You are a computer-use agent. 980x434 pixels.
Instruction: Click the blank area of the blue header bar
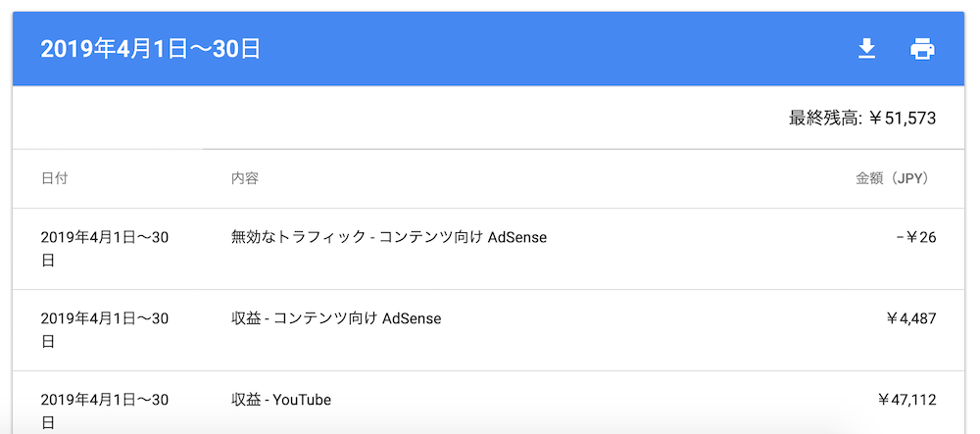(x=557, y=49)
